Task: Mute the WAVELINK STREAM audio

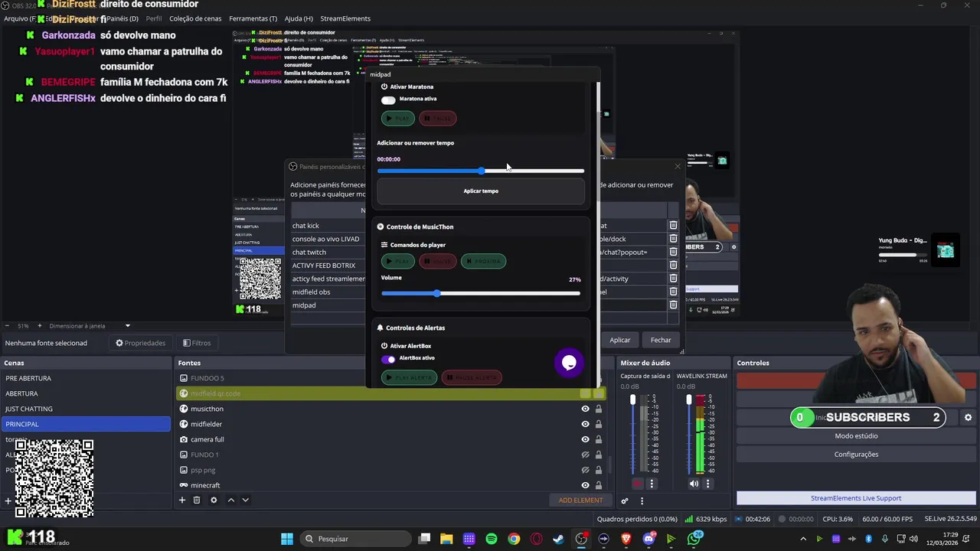Action: click(694, 484)
